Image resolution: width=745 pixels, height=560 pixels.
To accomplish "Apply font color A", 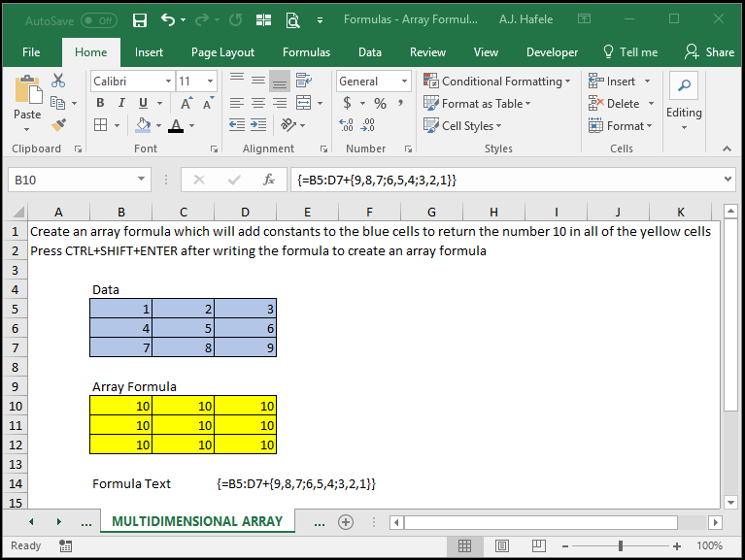I will pos(176,125).
